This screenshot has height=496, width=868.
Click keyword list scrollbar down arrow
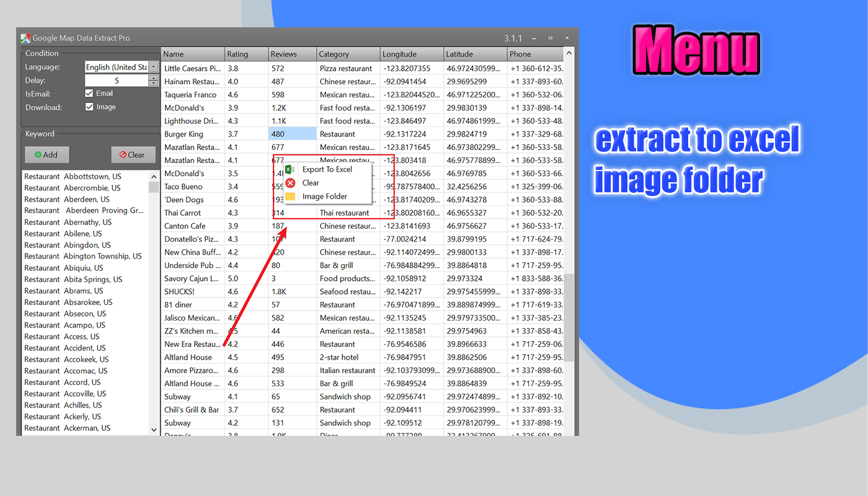[154, 429]
